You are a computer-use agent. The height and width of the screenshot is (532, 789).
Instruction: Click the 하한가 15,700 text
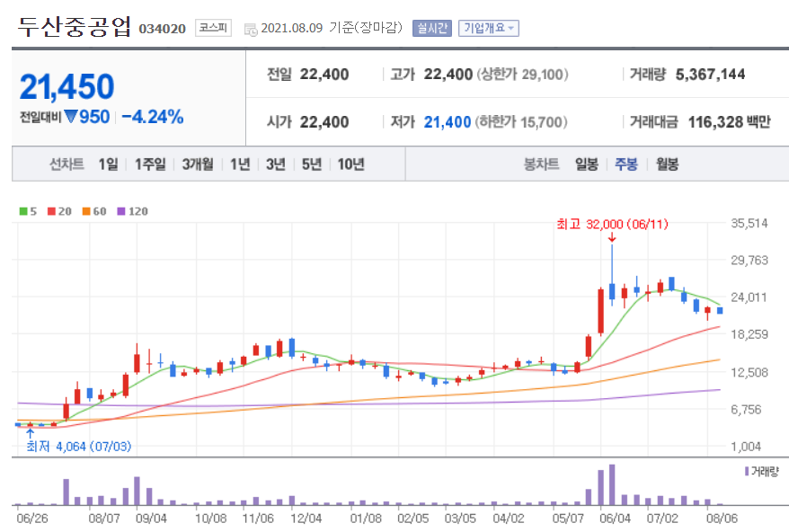pos(521,122)
